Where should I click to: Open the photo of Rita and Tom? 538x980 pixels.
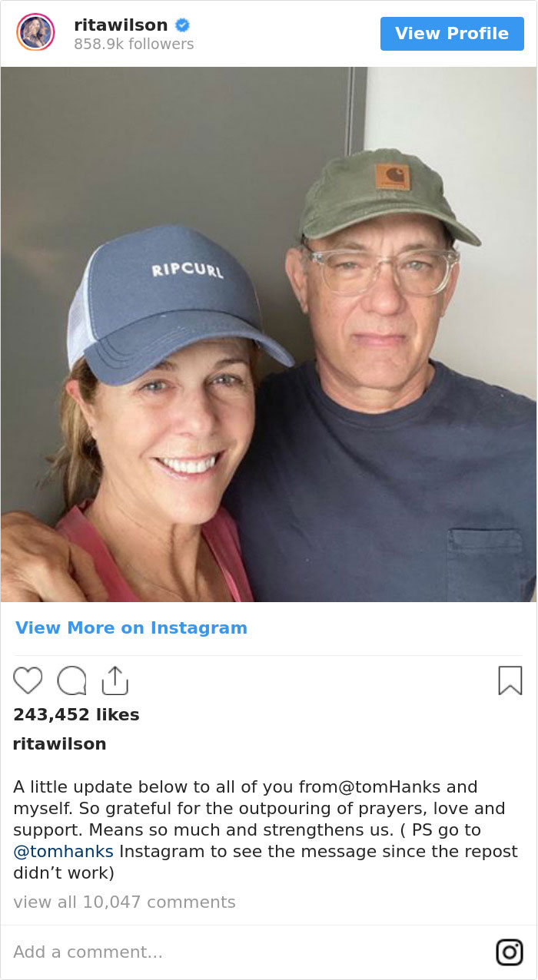[x=269, y=334]
